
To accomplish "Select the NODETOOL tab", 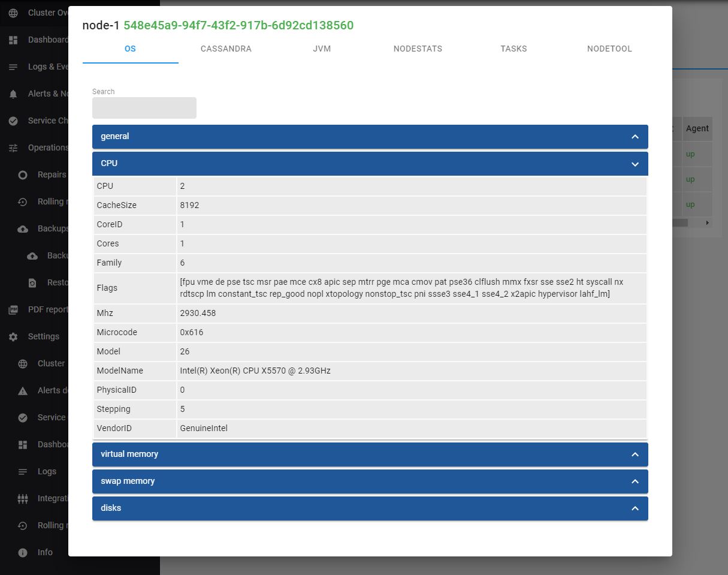I will coord(609,49).
